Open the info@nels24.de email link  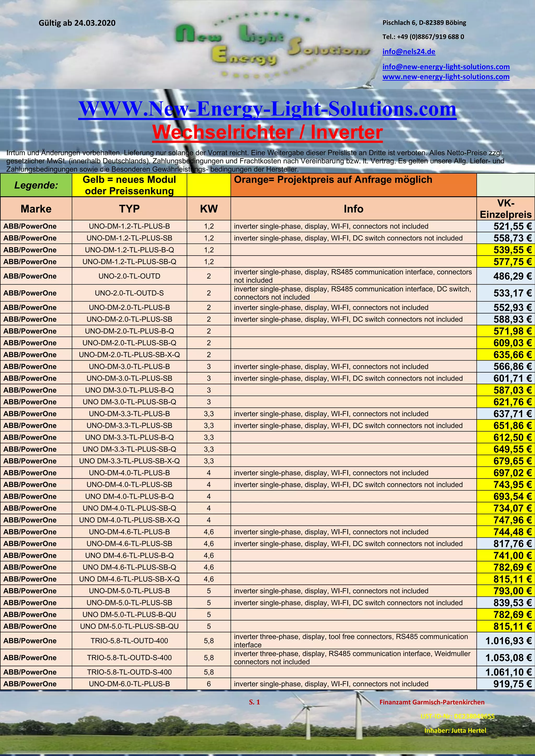point(409,52)
